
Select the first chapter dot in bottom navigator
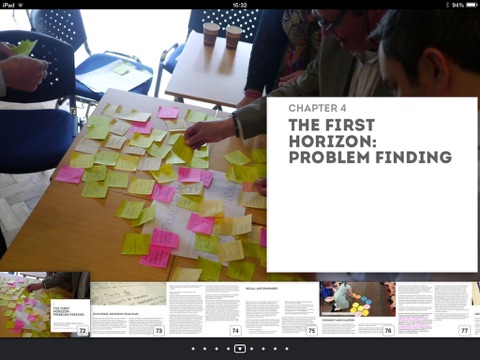pyautogui.click(x=193, y=349)
